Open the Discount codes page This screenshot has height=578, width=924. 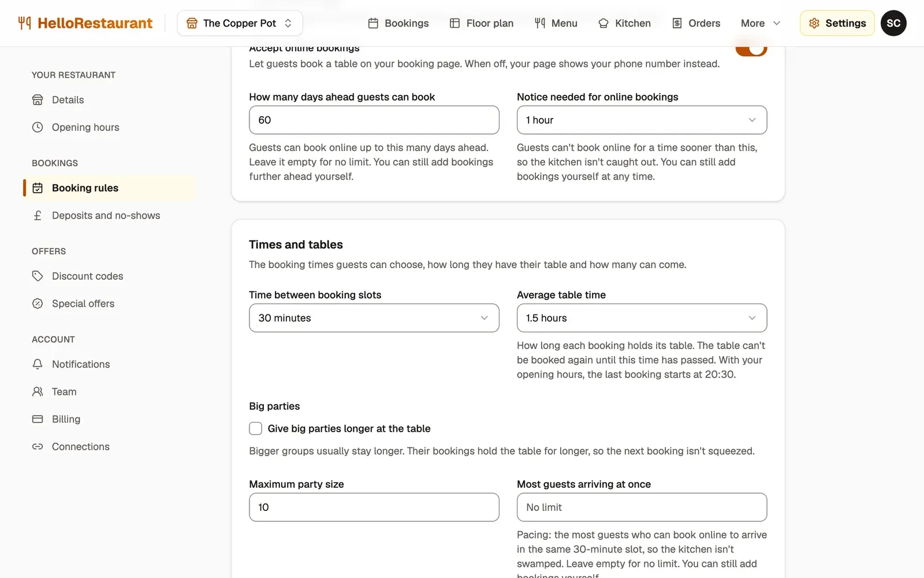[110, 276]
